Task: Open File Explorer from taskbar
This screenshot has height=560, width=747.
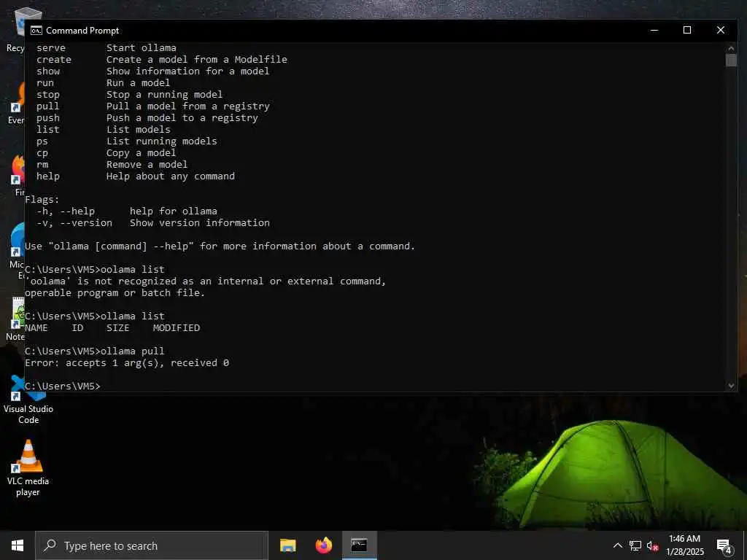Action: click(287, 545)
